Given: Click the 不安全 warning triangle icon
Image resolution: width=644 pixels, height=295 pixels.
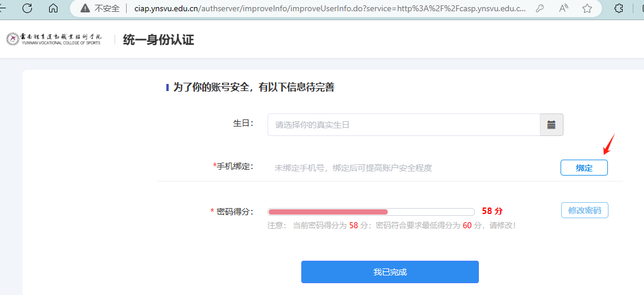Looking at the screenshot, I should tap(85, 8).
